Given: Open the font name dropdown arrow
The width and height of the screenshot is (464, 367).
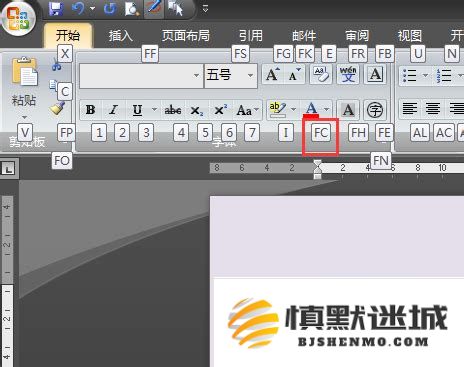Looking at the screenshot, I should click(197, 76).
